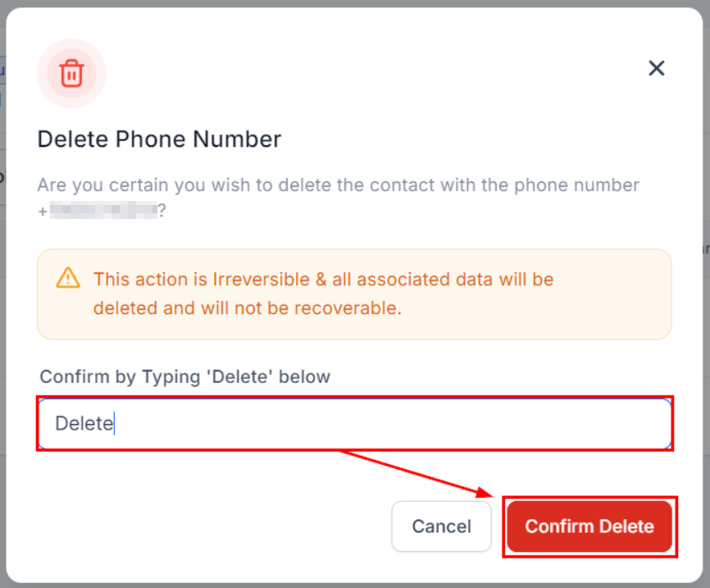Click the typed word 'Delete' in the input
710x588 pixels.
point(83,424)
